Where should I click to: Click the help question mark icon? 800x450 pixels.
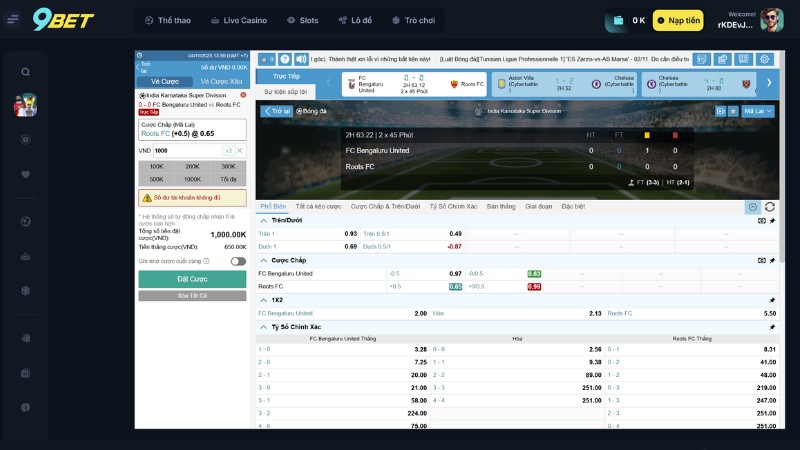tap(286, 60)
